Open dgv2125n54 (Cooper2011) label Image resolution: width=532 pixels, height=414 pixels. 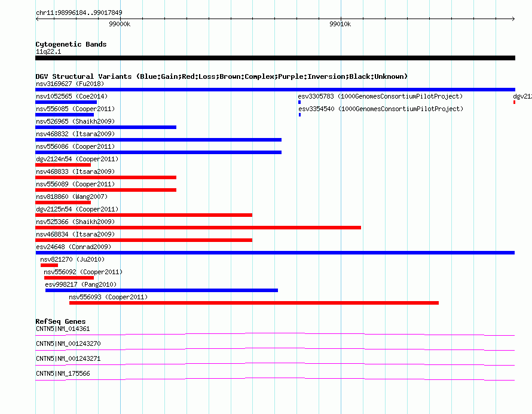(77, 209)
